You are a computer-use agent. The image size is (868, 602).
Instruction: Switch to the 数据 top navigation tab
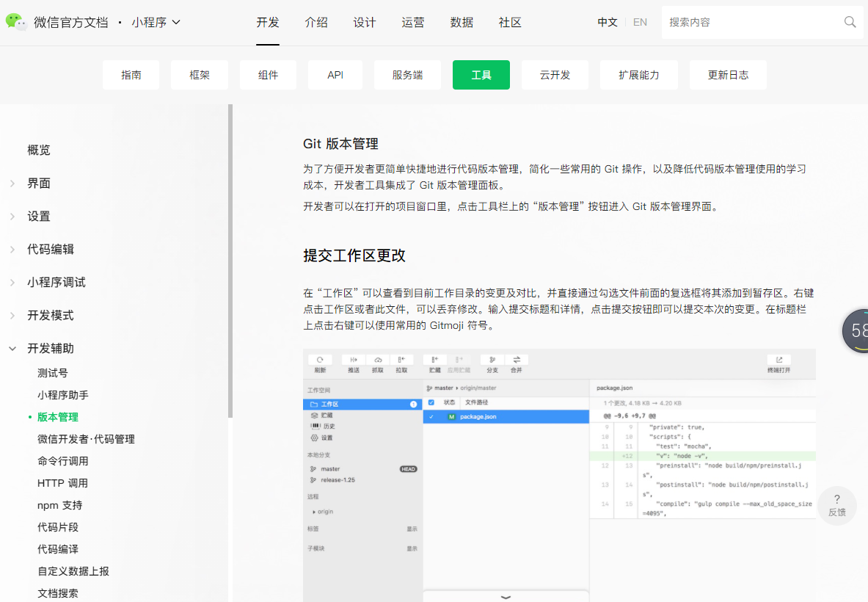tap(462, 22)
